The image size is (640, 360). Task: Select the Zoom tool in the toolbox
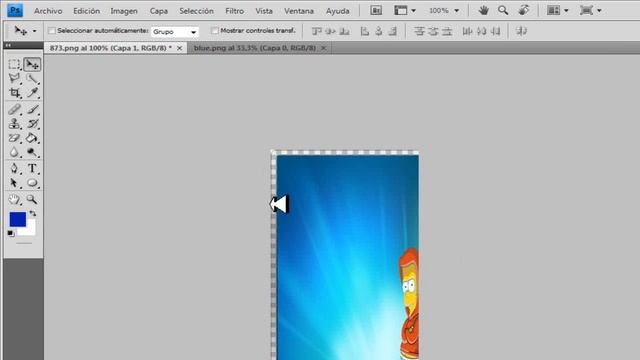(x=32, y=199)
